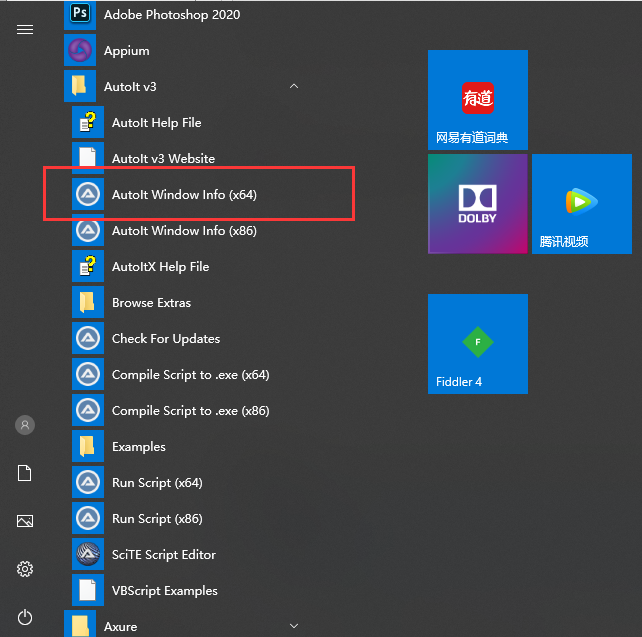Click the Browse Extras folder icon
The height and width of the screenshot is (637, 642).
coord(88,302)
